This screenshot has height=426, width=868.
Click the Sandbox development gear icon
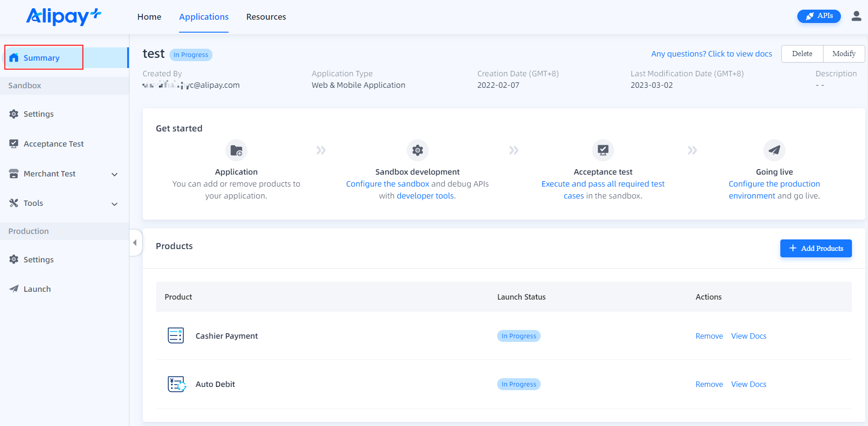pos(417,150)
